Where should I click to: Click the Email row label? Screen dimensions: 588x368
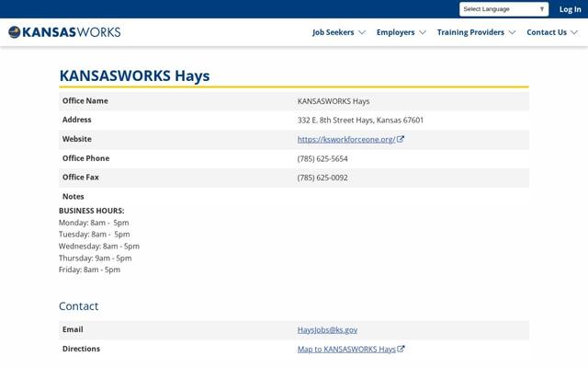coord(73,329)
